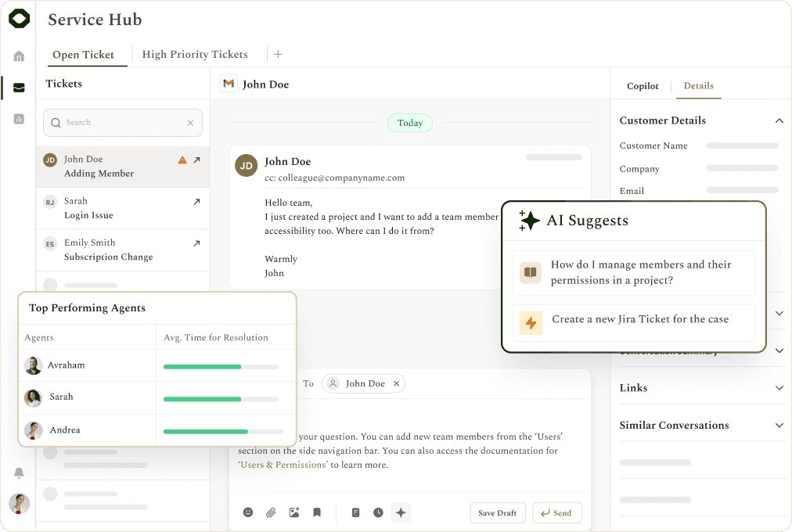Click the Email field label
Image resolution: width=792 pixels, height=532 pixels.
click(632, 191)
